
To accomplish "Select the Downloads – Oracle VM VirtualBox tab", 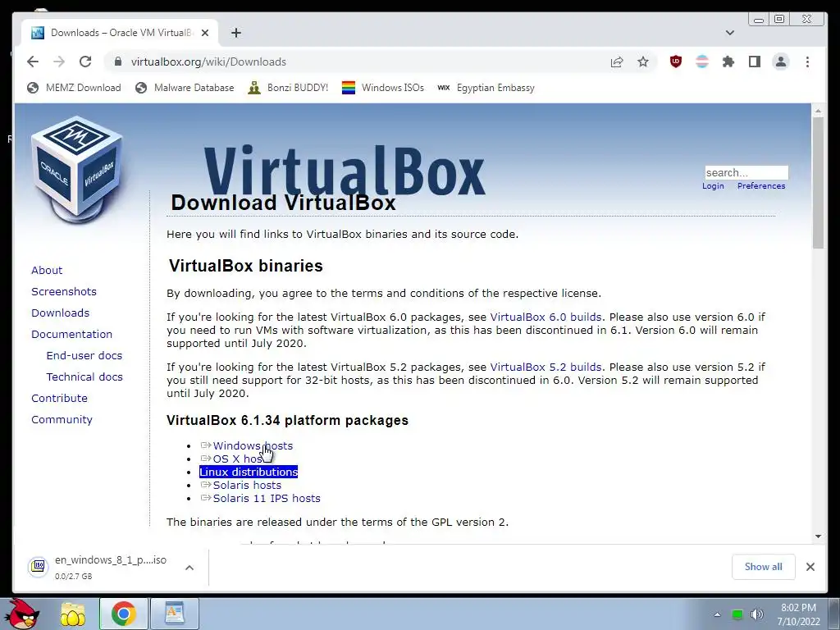I will (x=120, y=33).
